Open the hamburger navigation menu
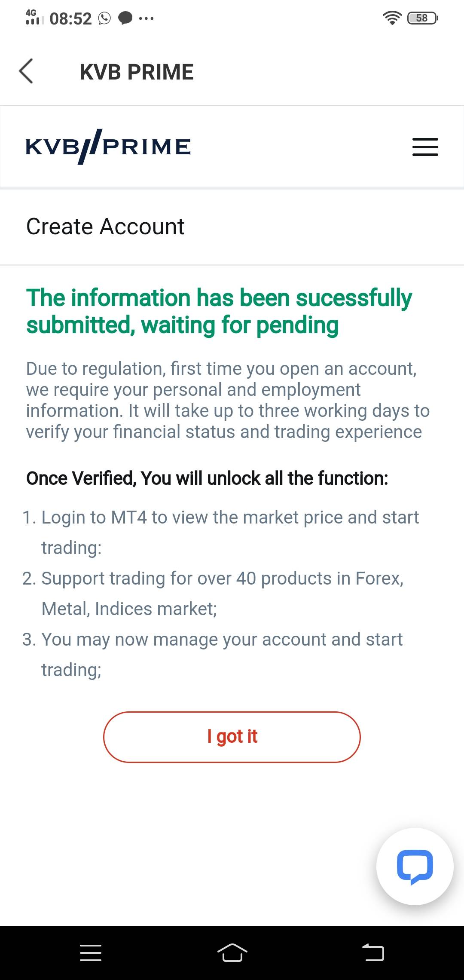This screenshot has height=980, width=464. tap(425, 147)
